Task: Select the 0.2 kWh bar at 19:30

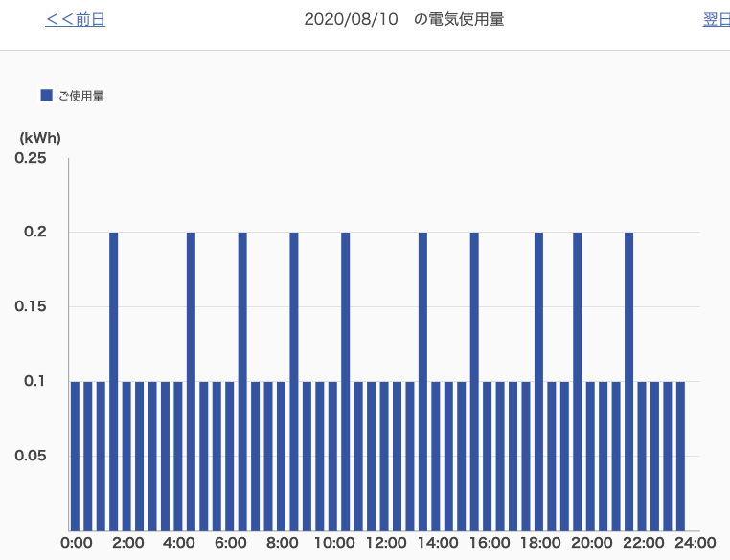Action: pos(578,381)
